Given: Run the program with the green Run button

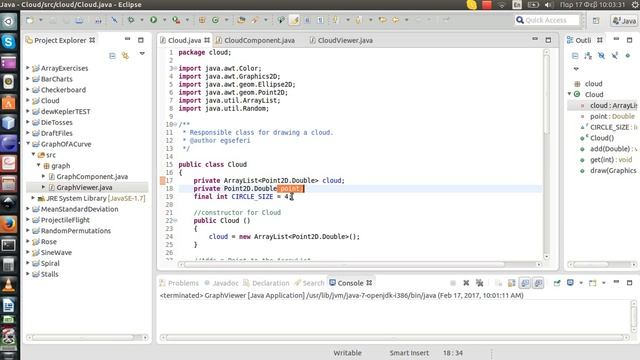Looking at the screenshot, I should (x=153, y=20).
